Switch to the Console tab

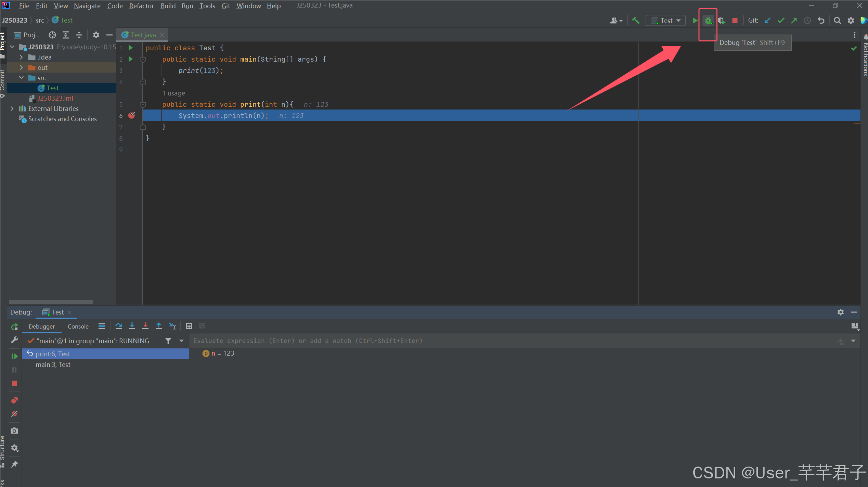click(78, 326)
